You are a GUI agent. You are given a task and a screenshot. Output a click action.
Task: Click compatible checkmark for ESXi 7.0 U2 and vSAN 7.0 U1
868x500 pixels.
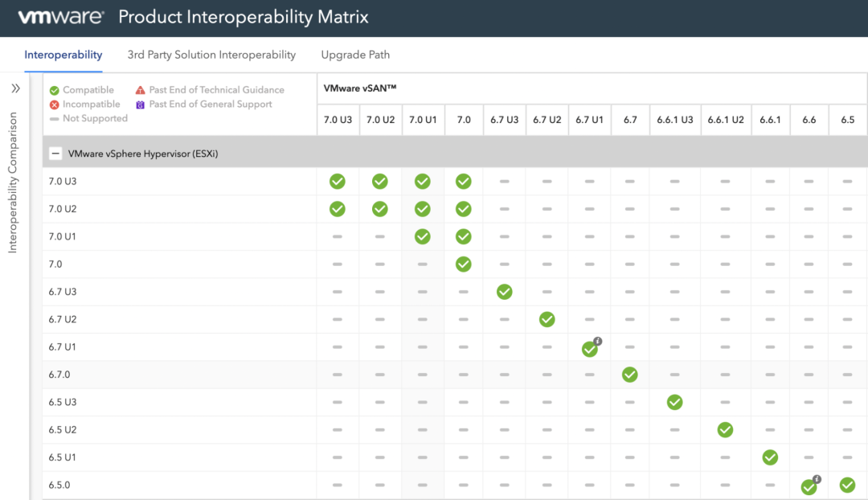423,209
